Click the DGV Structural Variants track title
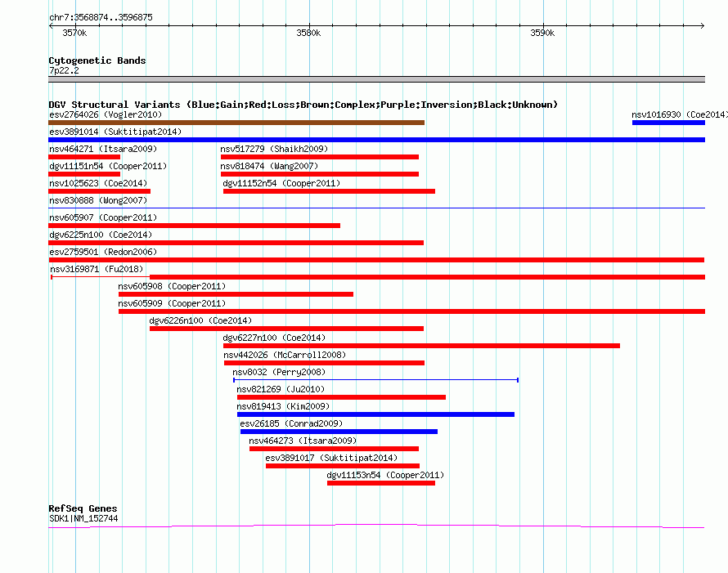 point(303,105)
